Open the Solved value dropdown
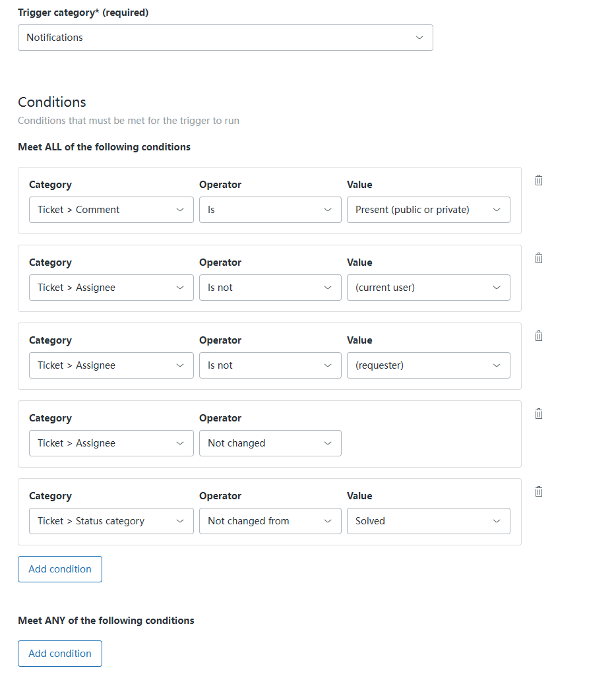616x678 pixels. [x=428, y=521]
